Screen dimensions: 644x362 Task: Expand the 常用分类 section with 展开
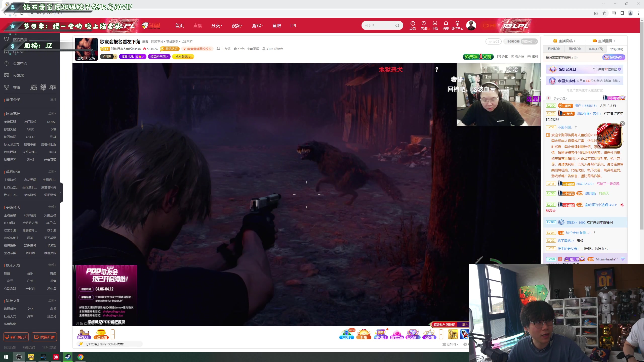coord(53,100)
